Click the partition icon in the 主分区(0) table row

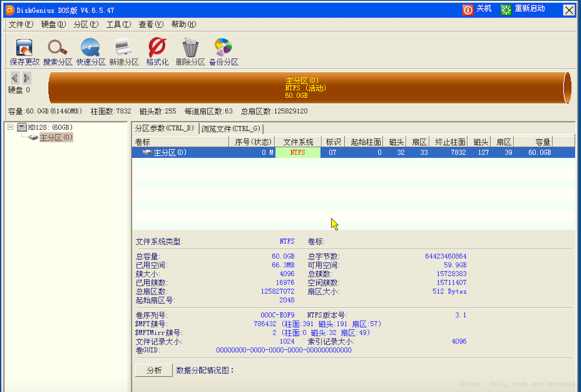click(147, 153)
